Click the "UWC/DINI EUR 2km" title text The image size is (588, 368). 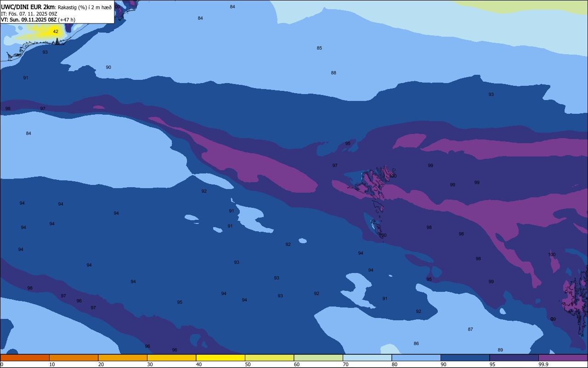click(x=28, y=7)
